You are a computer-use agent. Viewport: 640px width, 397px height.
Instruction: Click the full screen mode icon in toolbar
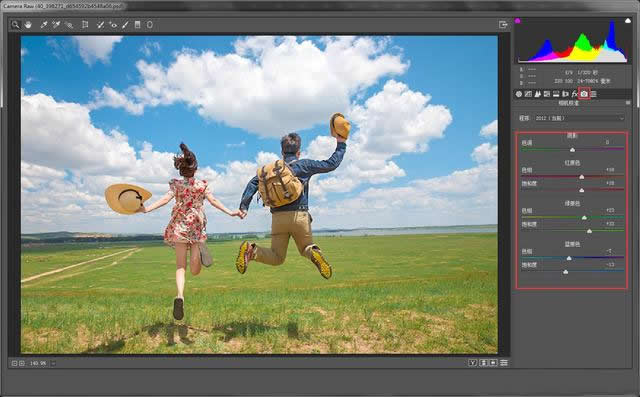coord(503,25)
